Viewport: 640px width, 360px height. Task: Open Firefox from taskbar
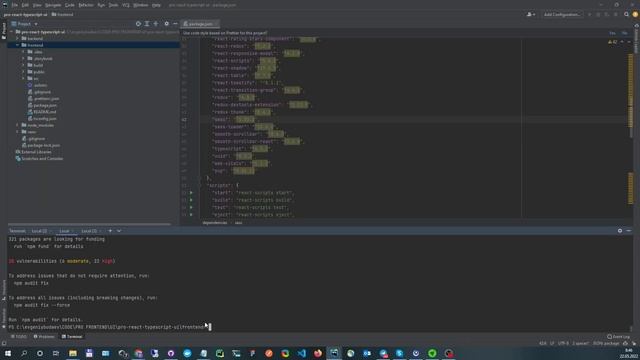click(x=318, y=353)
